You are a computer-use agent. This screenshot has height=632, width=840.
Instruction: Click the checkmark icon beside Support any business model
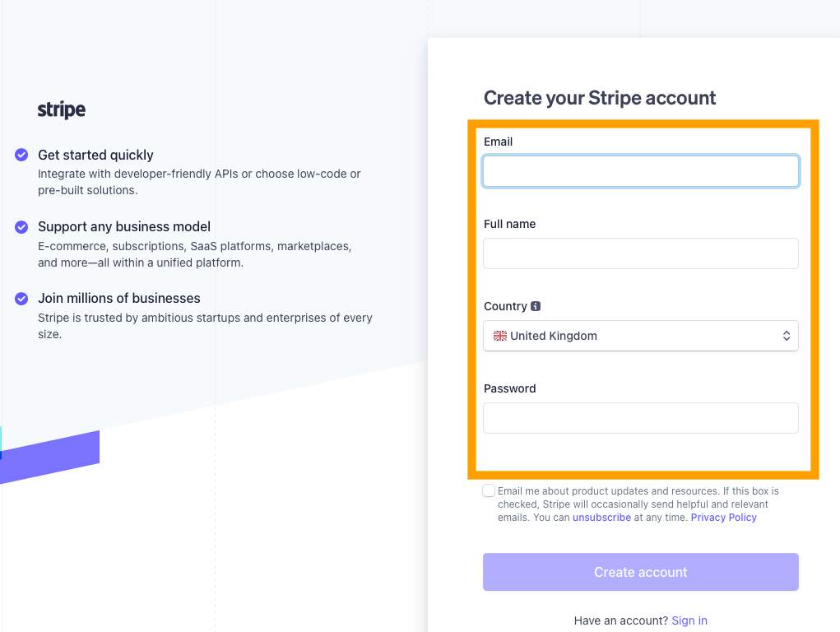pos(21,226)
